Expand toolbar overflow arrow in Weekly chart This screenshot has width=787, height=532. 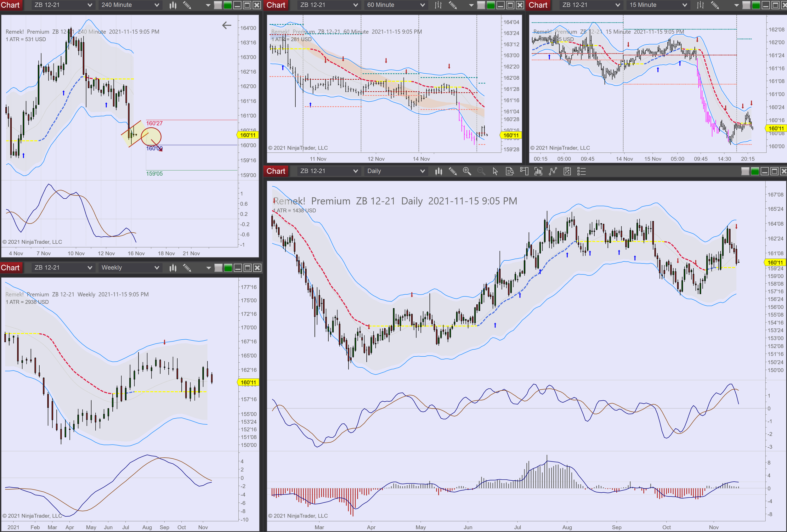(x=208, y=268)
